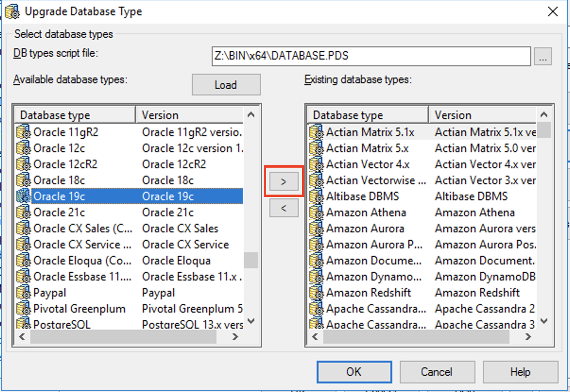This screenshot has width=570, height=392.
Task: Click the Actian Matrix 5.1x database icon
Action: point(316,132)
